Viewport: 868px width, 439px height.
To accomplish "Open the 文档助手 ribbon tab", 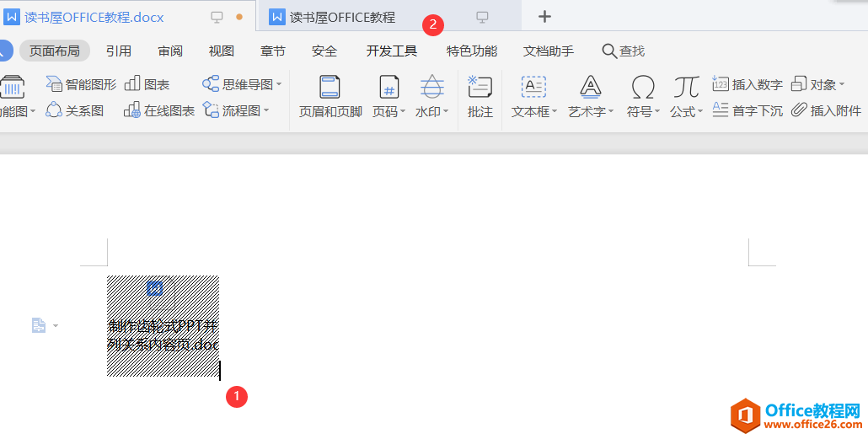I will (x=549, y=51).
